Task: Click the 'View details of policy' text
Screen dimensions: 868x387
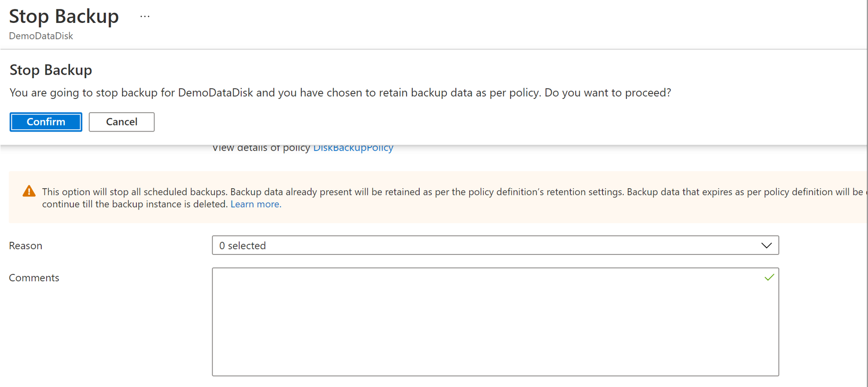Action: point(261,148)
